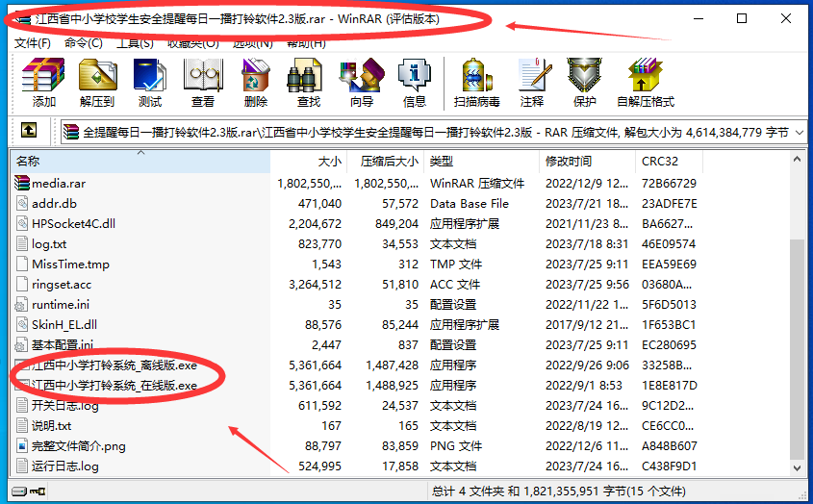
Task: Select the 开关日志.log file name
Action: [64, 406]
